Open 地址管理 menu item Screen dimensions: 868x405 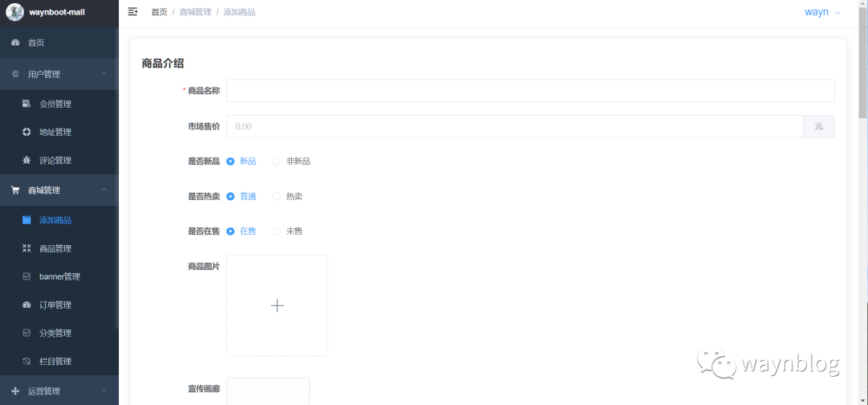(59, 132)
